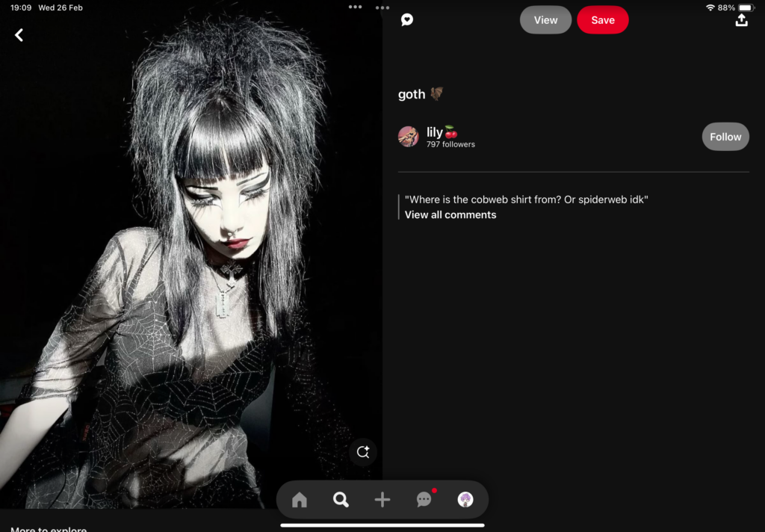Go back with the left arrow

pos(19,35)
